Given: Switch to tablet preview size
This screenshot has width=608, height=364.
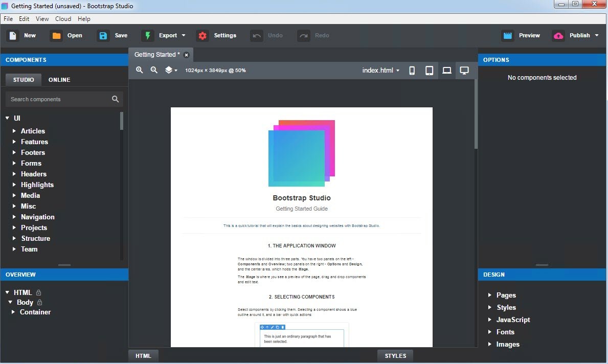Looking at the screenshot, I should [429, 71].
